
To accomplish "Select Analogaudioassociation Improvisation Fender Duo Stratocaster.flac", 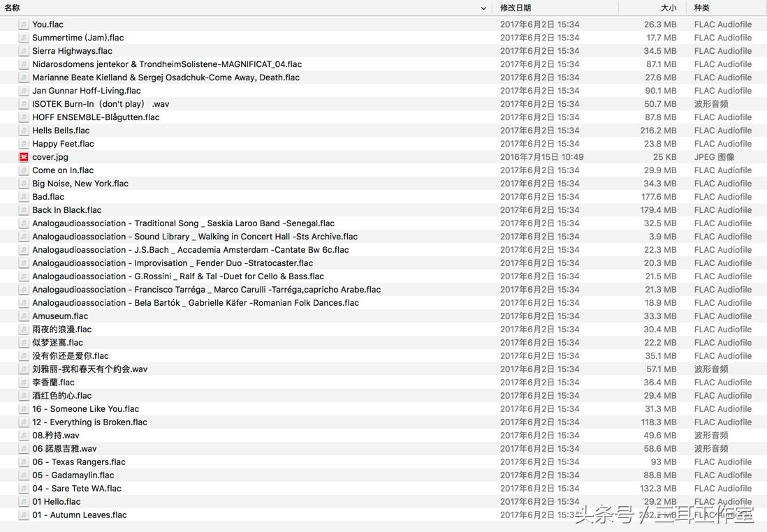I will pos(173,263).
